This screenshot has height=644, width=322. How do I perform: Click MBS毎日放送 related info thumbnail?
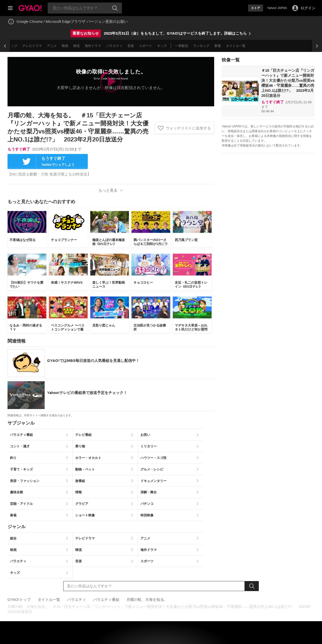tap(26, 363)
